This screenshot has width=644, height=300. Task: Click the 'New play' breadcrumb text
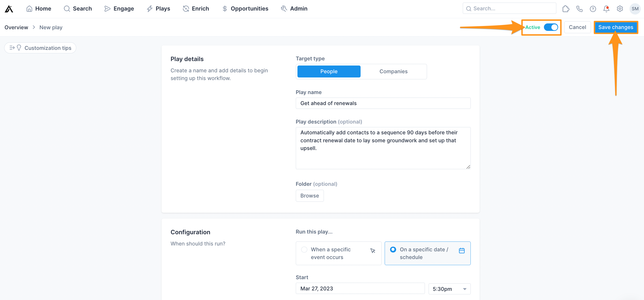pos(51,27)
